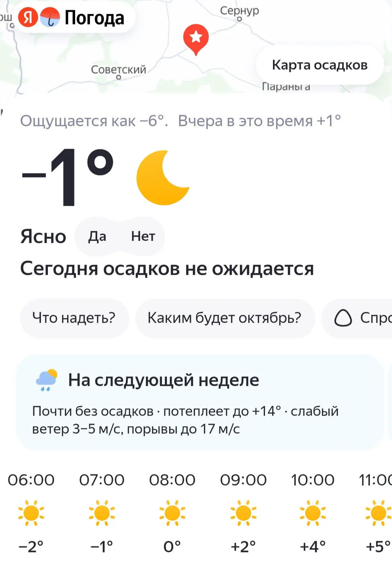
Task: Tap the crescent moon weather icon
Action: pos(163,177)
